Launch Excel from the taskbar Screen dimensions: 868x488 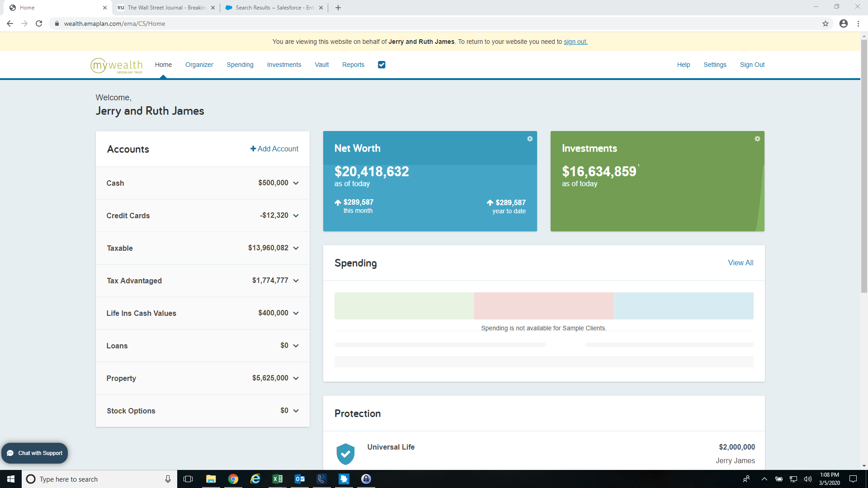click(277, 479)
